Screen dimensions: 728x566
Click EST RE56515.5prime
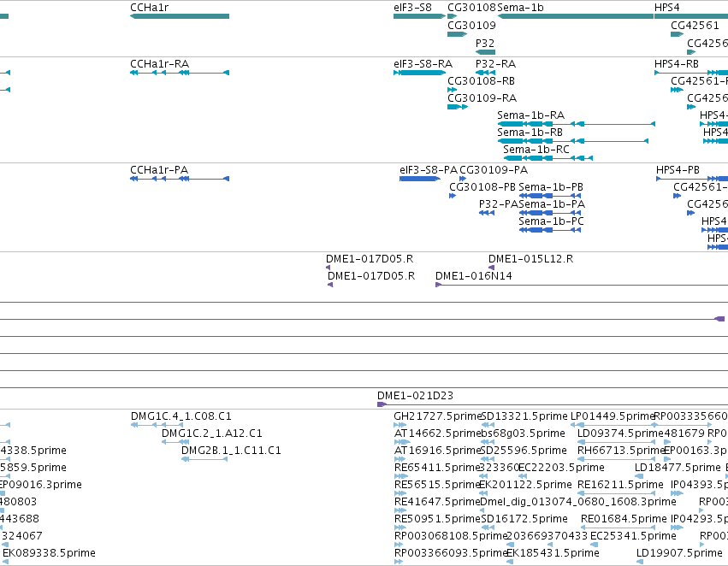[400, 493]
